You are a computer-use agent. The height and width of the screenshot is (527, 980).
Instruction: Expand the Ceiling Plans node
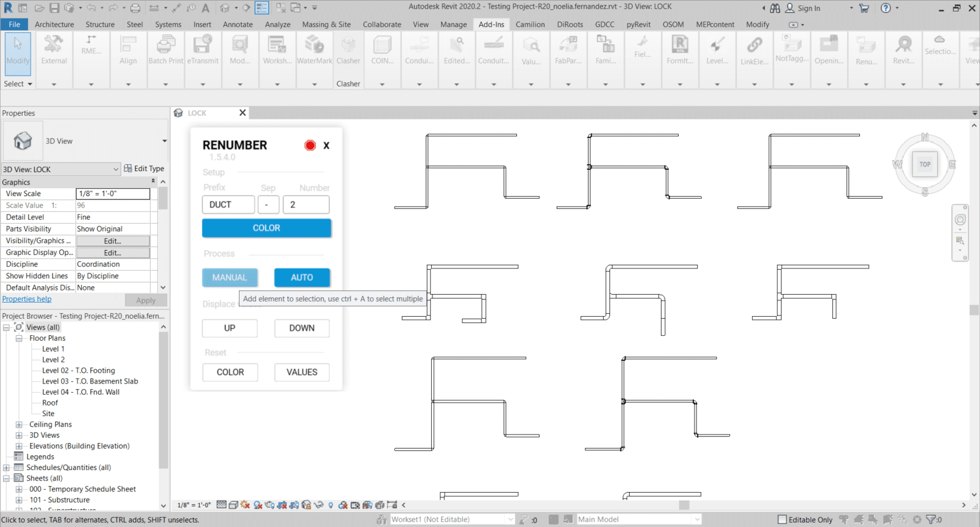[19, 424]
